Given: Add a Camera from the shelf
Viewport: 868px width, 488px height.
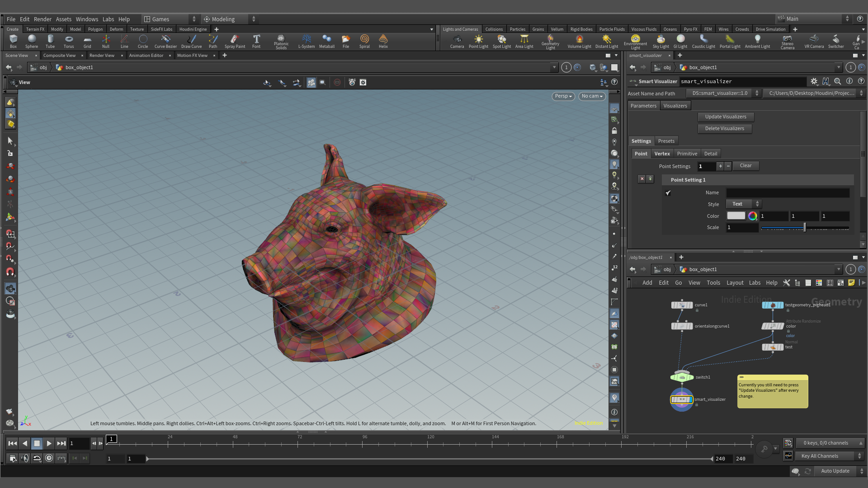Looking at the screenshot, I should click(457, 41).
